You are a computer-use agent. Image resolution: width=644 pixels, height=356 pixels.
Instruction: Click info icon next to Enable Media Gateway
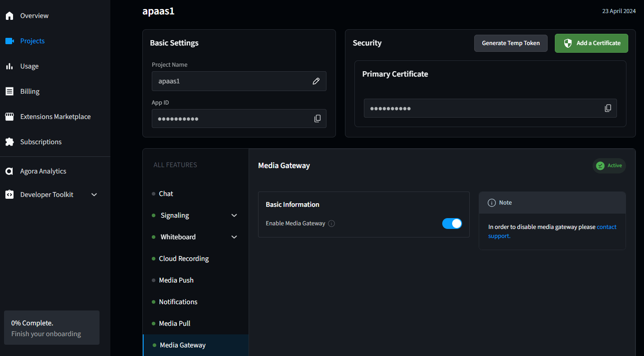pyautogui.click(x=331, y=224)
